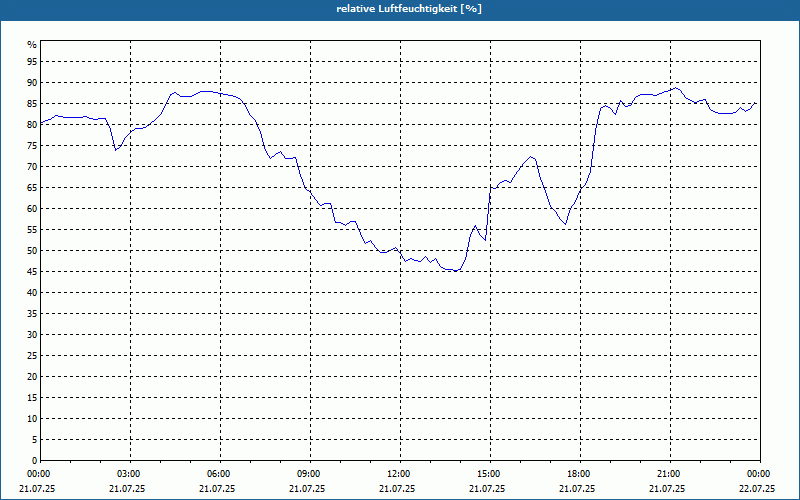This screenshot has width=800, height=500.
Task: Click the 25 y-axis label
Action: (x=32, y=356)
